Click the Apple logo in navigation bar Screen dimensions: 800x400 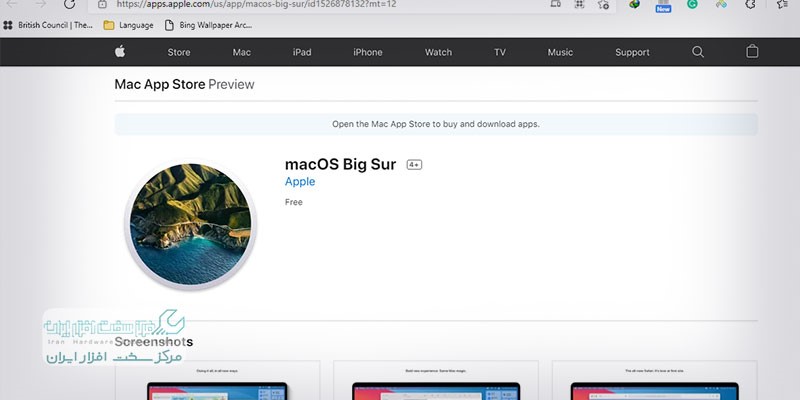click(120, 52)
